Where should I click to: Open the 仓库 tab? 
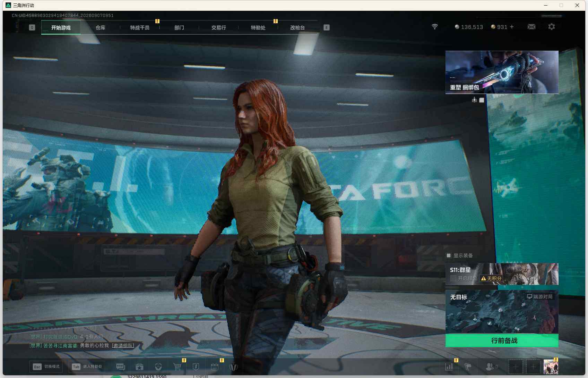(100, 27)
